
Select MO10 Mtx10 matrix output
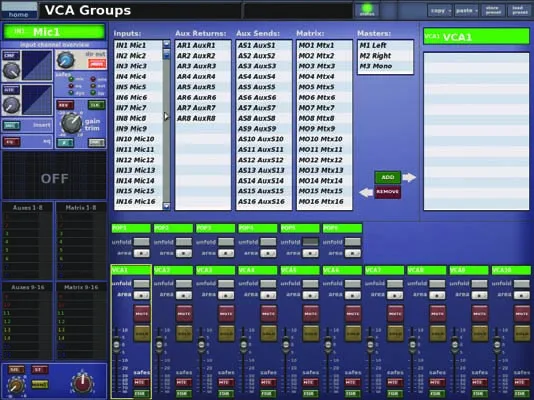pyautogui.click(x=324, y=139)
